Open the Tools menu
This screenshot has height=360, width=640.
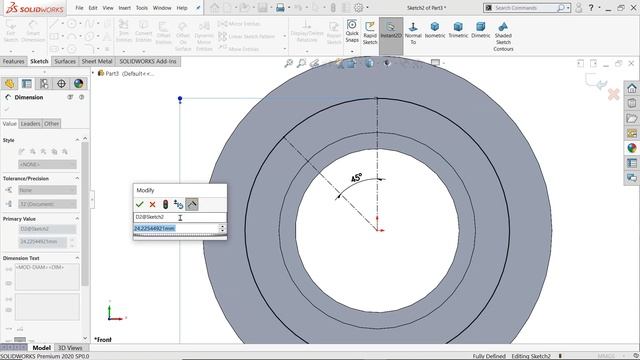142,8
